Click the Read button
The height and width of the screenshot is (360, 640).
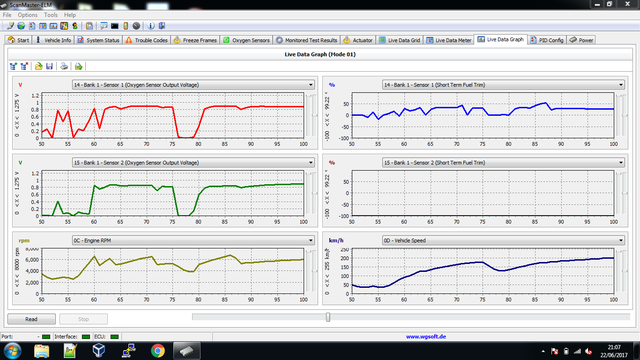[x=31, y=319]
